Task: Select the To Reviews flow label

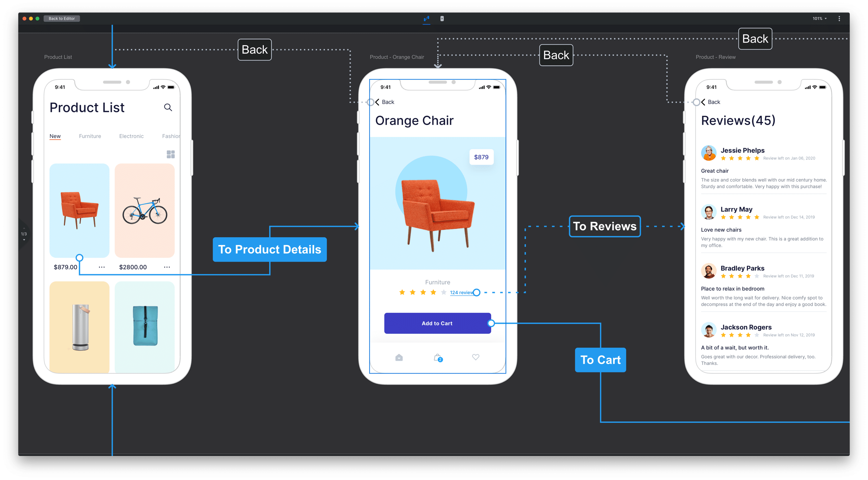Action: (605, 226)
